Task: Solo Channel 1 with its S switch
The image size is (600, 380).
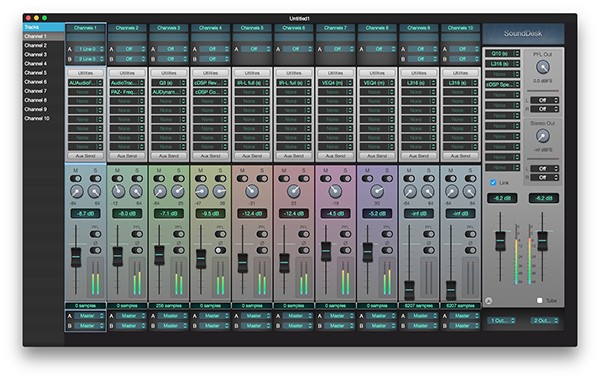Action: 95,179
